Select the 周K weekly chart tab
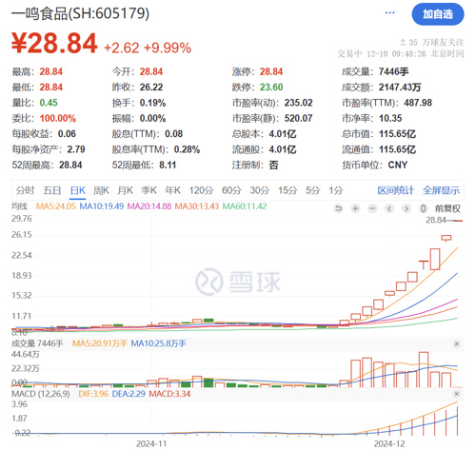Viewport: 476px width, 450px height. 101,190
